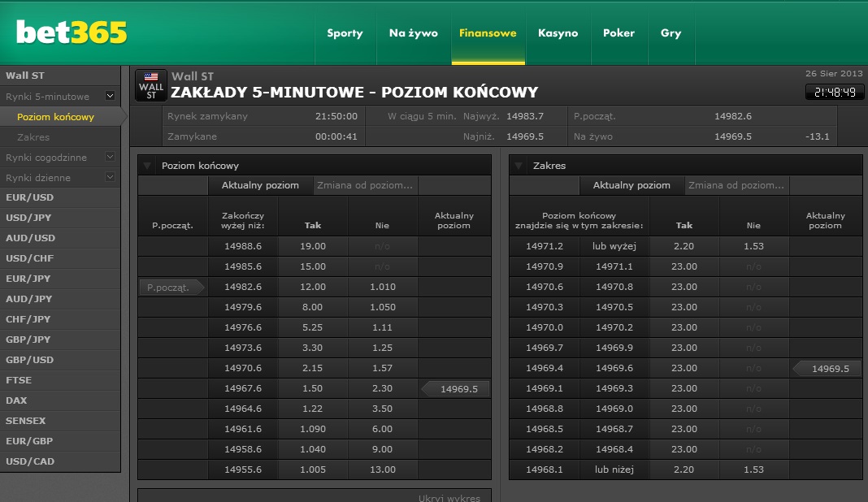Select Poziom końcowy in sidebar
Screen dimensions: 868x502
click(x=60, y=117)
